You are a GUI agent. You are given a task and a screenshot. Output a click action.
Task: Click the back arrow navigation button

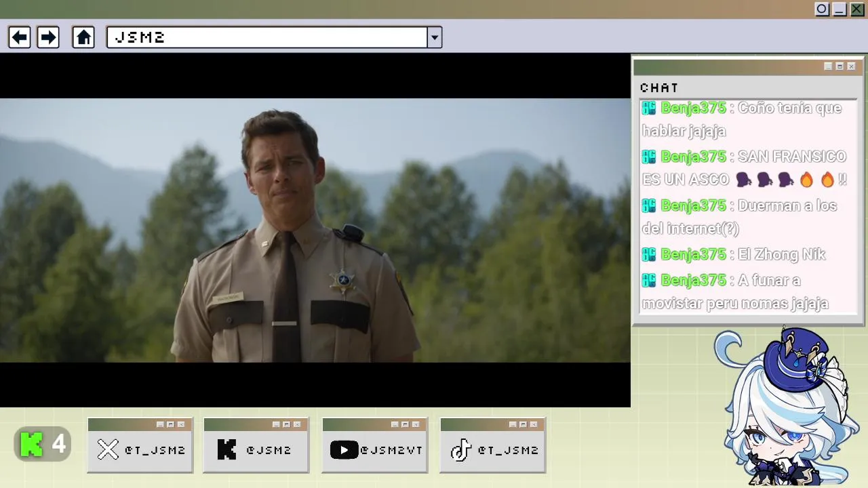tap(20, 37)
